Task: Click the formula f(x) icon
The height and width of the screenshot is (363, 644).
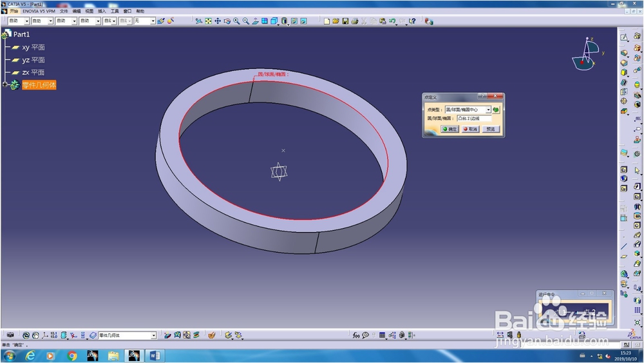Action: pyautogui.click(x=355, y=335)
